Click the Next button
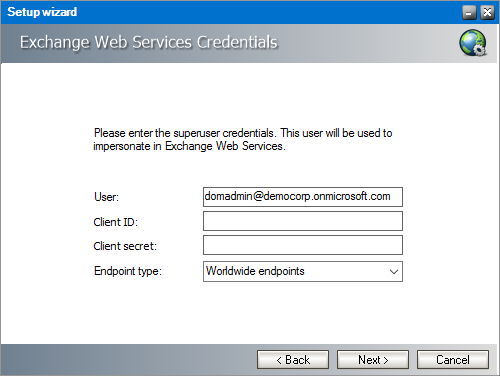 [373, 359]
